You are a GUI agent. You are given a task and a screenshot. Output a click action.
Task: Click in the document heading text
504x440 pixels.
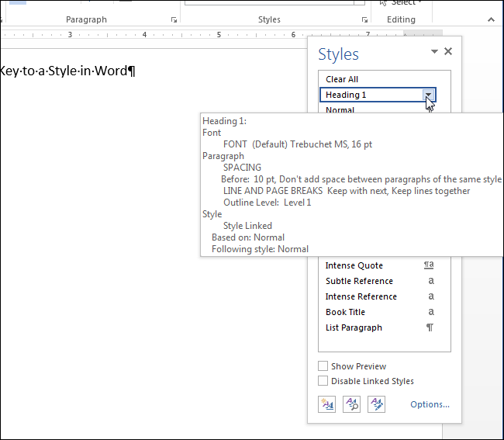[x=66, y=71]
